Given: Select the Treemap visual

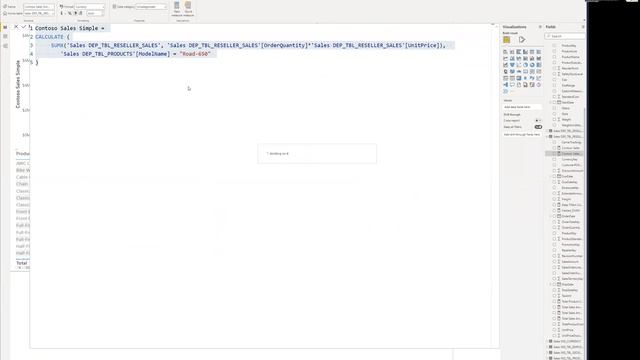Looking at the screenshot, I should tap(538, 65).
